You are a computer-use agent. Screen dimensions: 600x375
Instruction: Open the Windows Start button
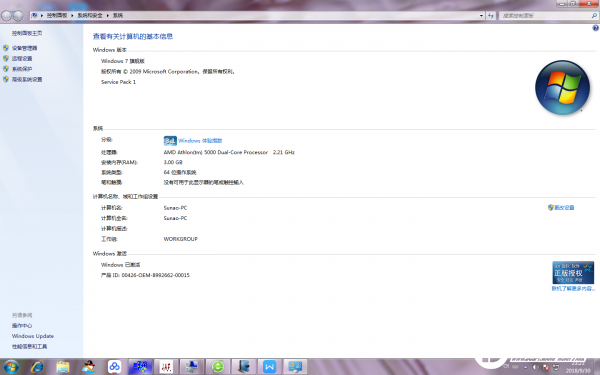point(10,367)
